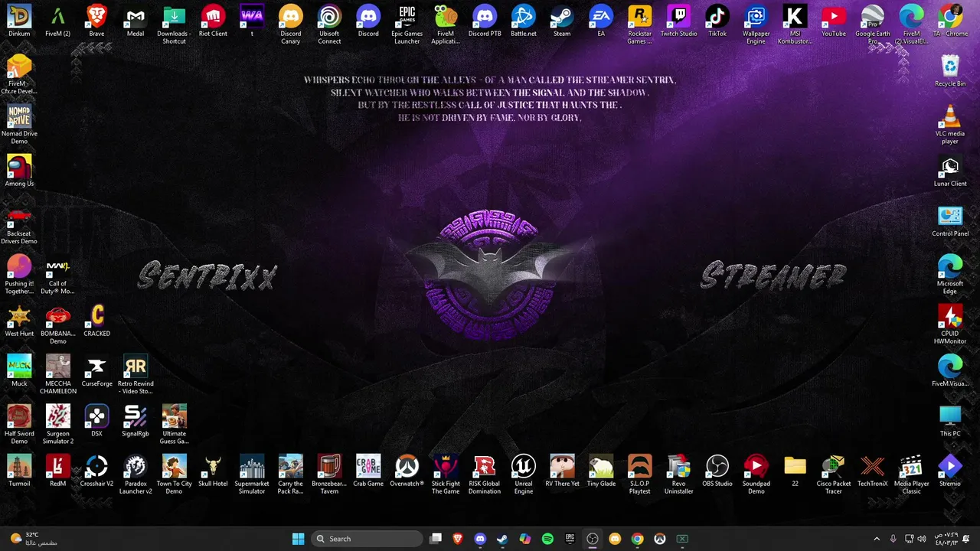Expand the hidden system tray icons
This screenshot has width=980, height=551.
[877, 539]
